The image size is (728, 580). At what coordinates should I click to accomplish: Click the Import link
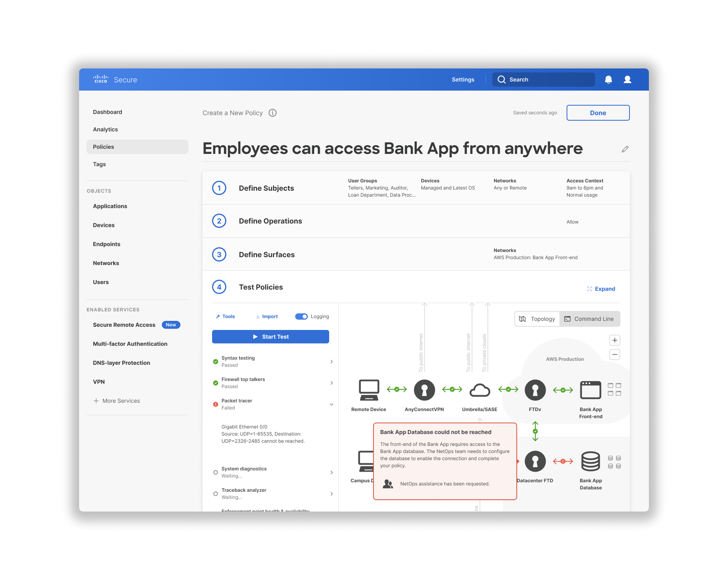pos(267,317)
